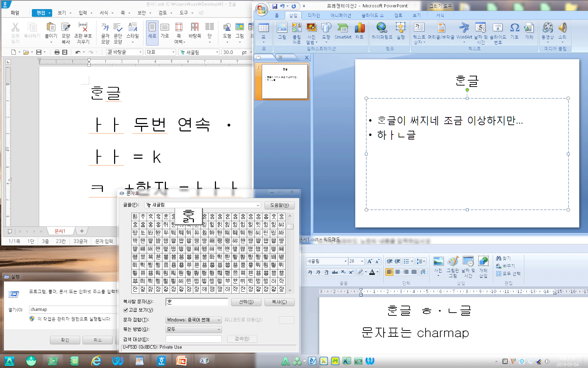Viewport: 588px width, 368px height.
Task: Expand the bullet list dropdown in WordPad
Action: click(x=412, y=261)
